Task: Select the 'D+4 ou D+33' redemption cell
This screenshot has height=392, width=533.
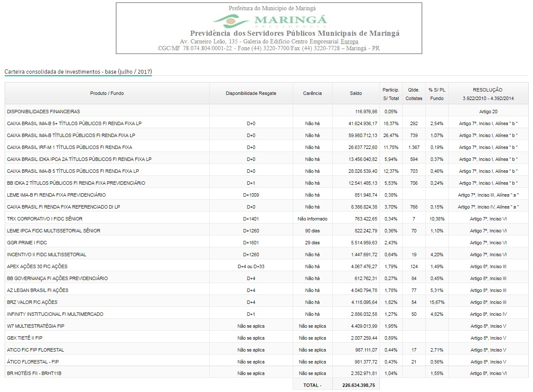Action: pos(251,266)
